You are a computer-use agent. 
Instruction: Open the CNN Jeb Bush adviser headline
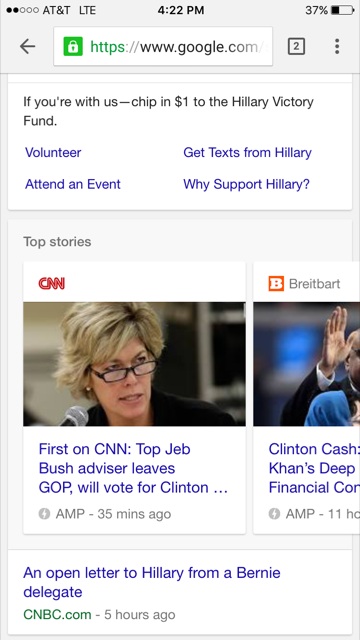[133, 468]
